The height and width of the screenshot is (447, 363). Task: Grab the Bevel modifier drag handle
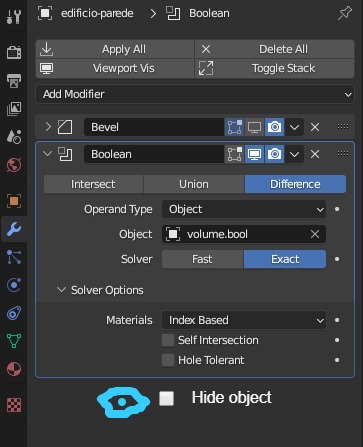tap(343, 127)
